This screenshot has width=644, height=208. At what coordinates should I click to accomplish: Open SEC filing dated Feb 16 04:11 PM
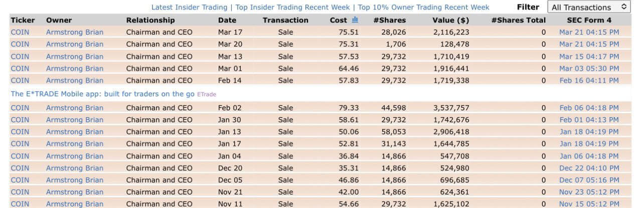click(x=589, y=80)
